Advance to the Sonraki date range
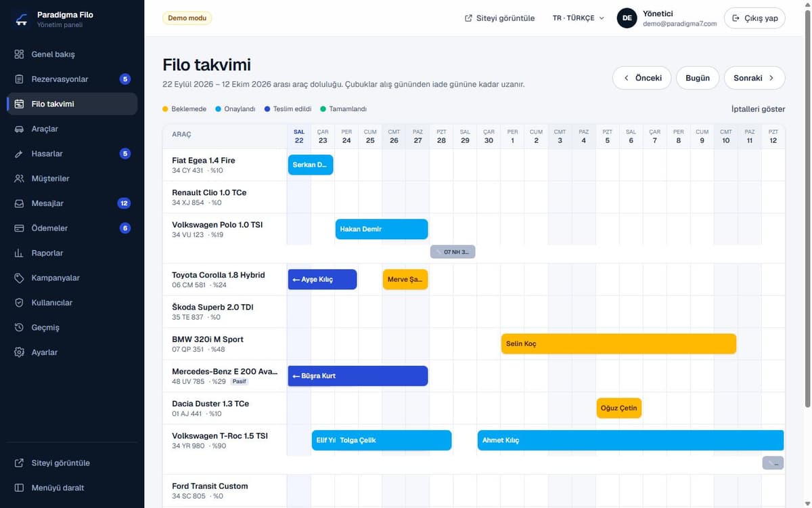Viewport: 812px width, 508px height. click(x=754, y=78)
